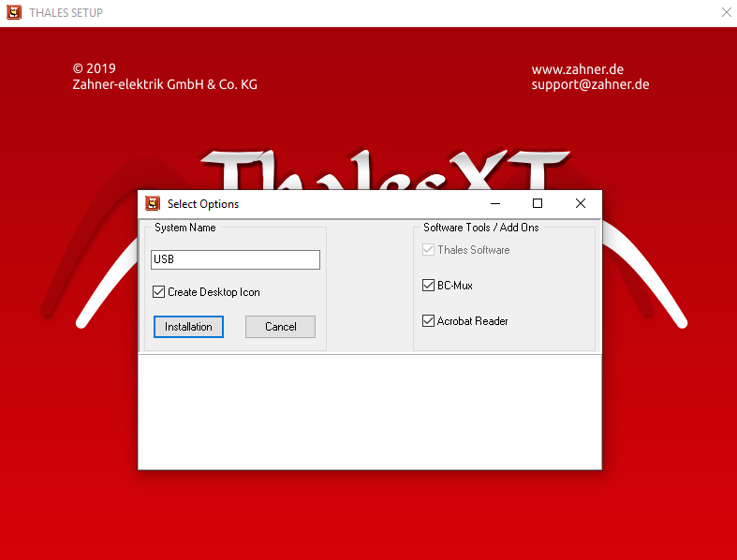
Task: Close the Thales Setup main window
Action: point(726,13)
